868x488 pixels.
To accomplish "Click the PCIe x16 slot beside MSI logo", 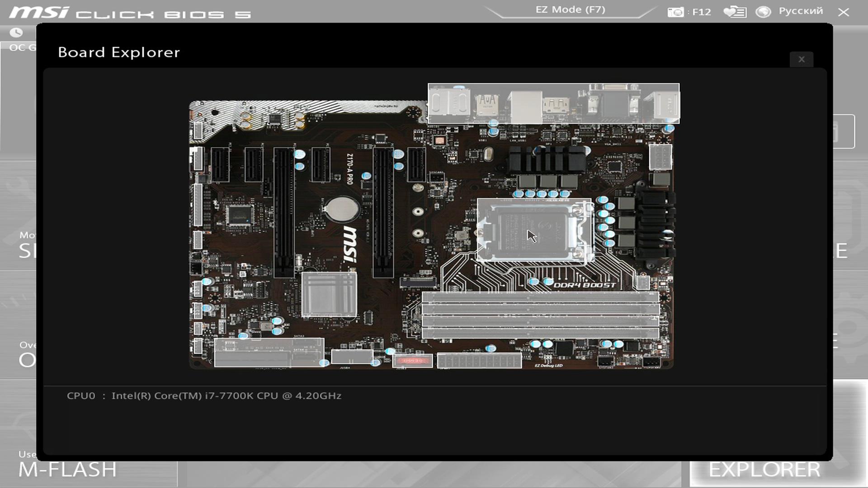I will [x=383, y=212].
